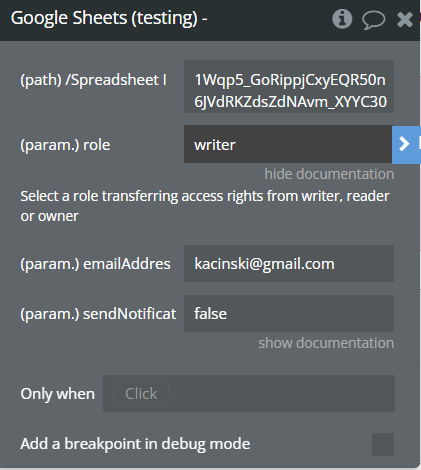Click the (param.) sendNotificat label
The image size is (421, 470).
pyautogui.click(x=98, y=314)
